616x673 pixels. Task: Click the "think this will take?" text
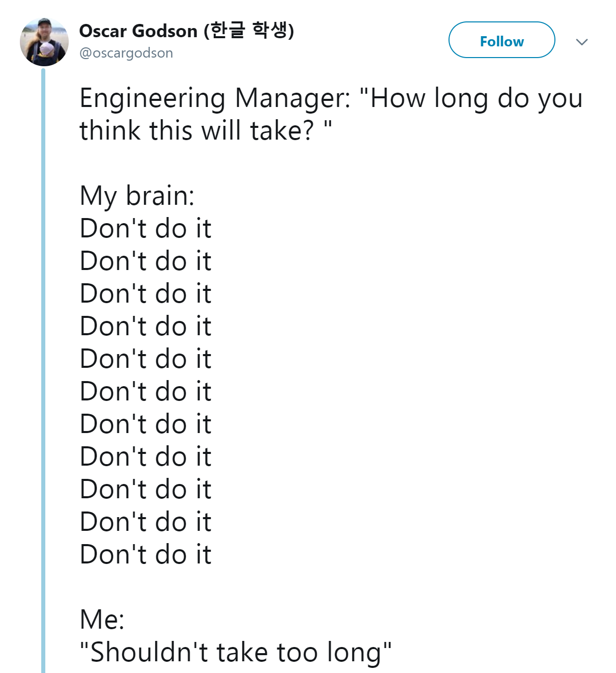(x=197, y=131)
